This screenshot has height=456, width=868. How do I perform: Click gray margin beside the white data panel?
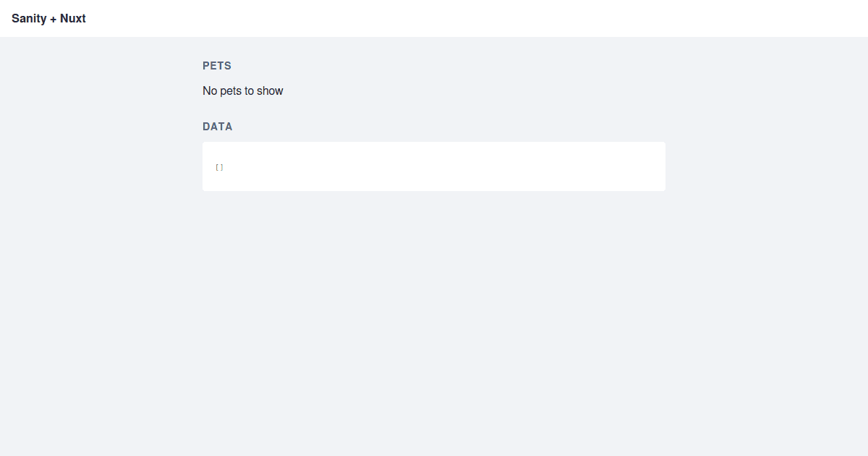(x=767, y=166)
